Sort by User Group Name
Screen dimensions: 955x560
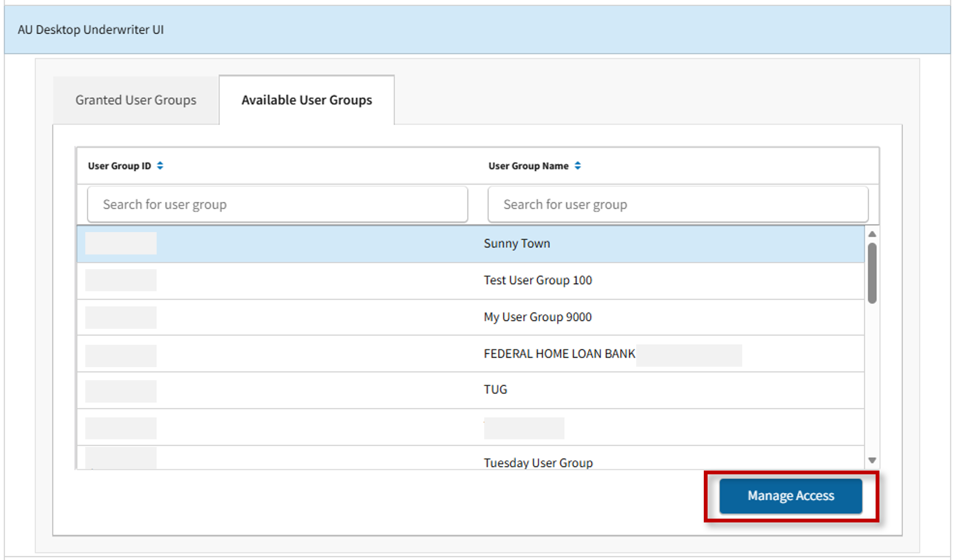[x=578, y=166]
